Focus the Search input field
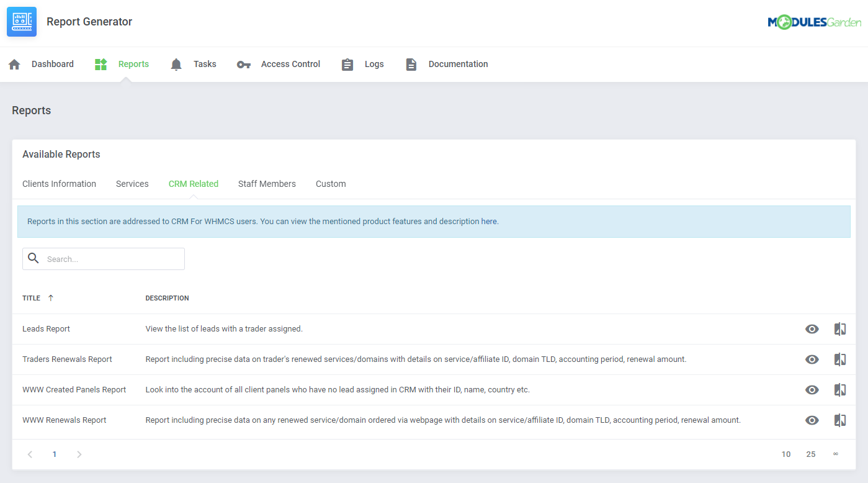The height and width of the screenshot is (483, 868). click(104, 259)
